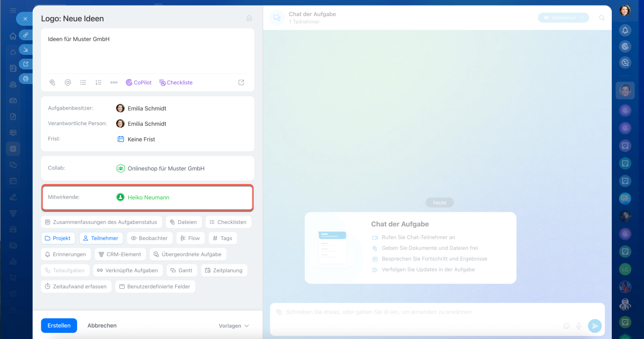
Task: Cancel with the Abbrechen button
Action: pyautogui.click(x=102, y=325)
